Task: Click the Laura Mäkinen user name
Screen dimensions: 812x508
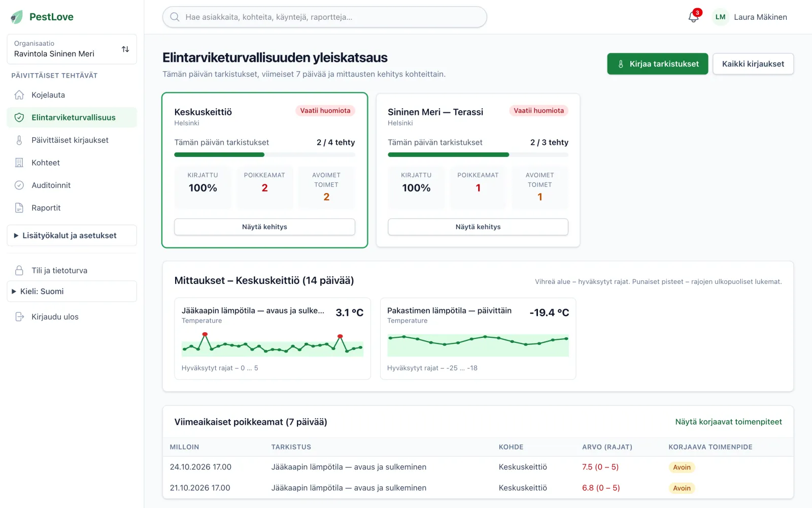Action: pos(760,17)
